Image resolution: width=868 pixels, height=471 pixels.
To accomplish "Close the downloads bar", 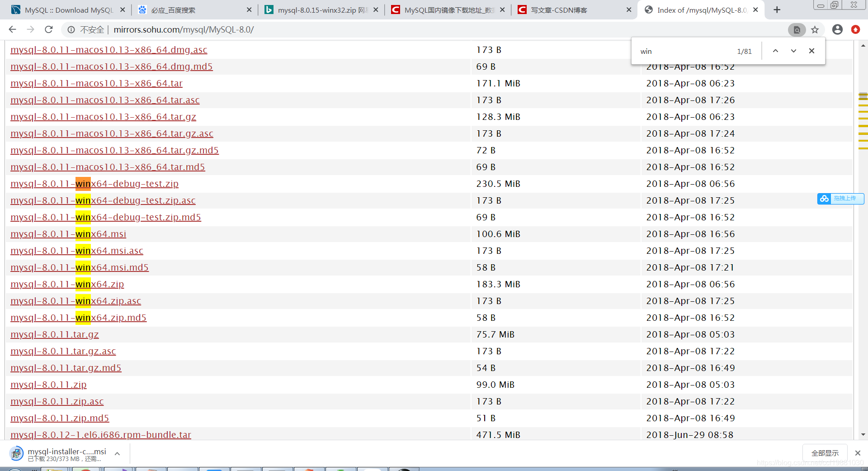I will [858, 453].
